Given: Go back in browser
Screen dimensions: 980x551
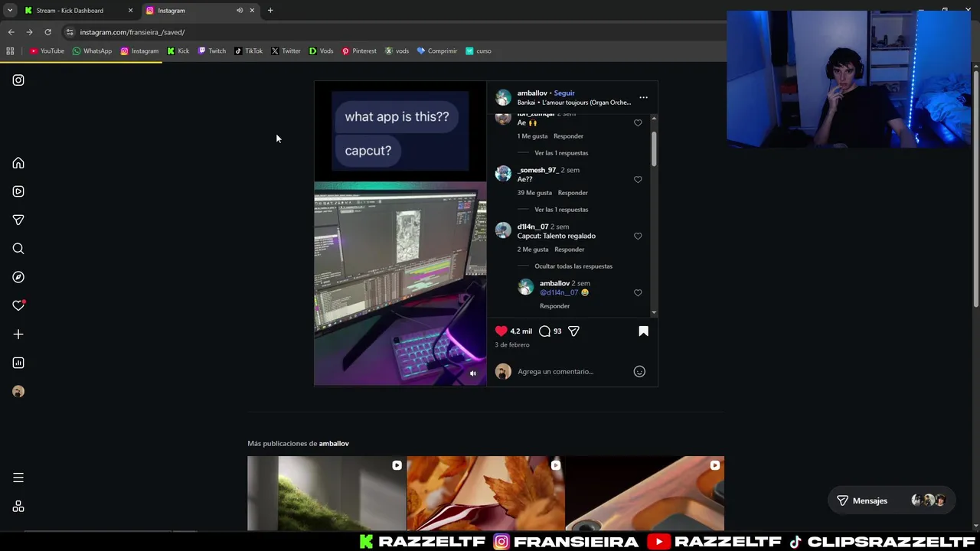Looking at the screenshot, I should tap(11, 32).
